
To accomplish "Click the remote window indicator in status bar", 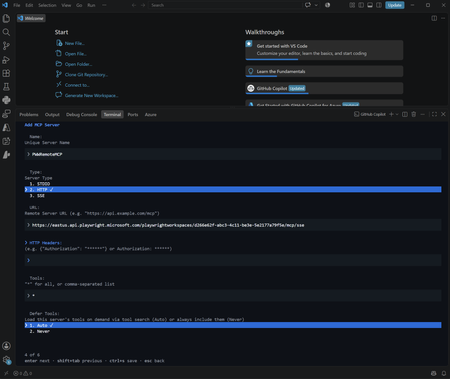I will point(6,373).
